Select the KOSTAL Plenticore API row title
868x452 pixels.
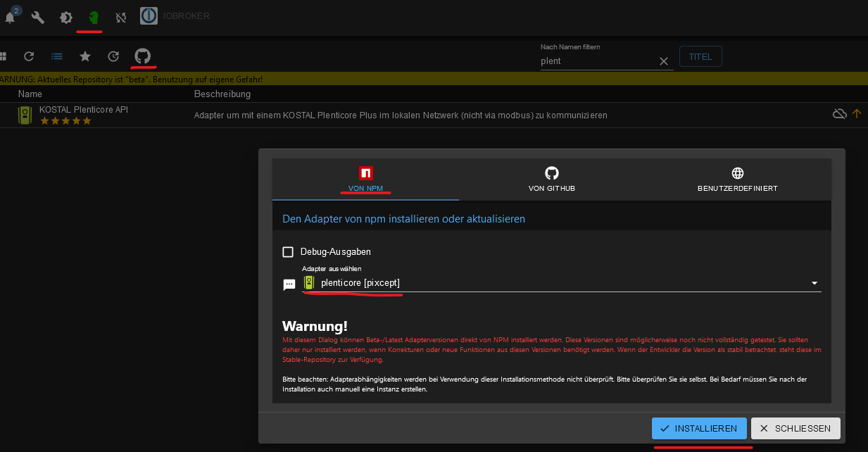pos(84,110)
